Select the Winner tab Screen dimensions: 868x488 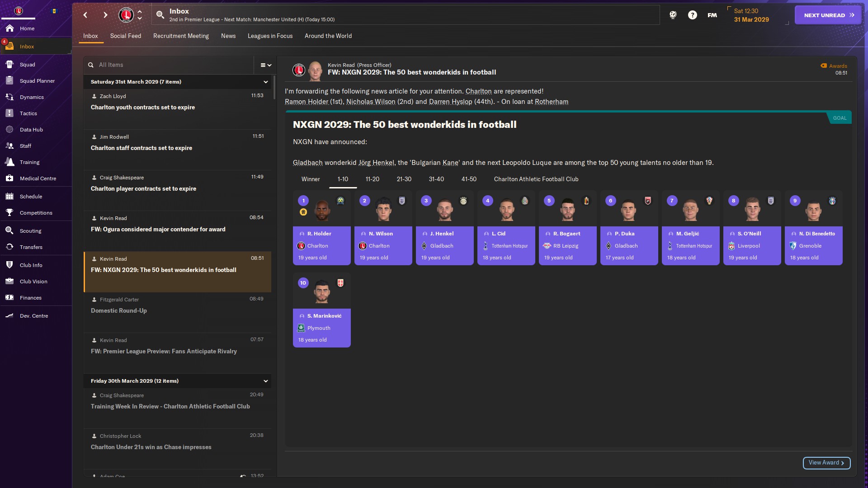tap(311, 179)
